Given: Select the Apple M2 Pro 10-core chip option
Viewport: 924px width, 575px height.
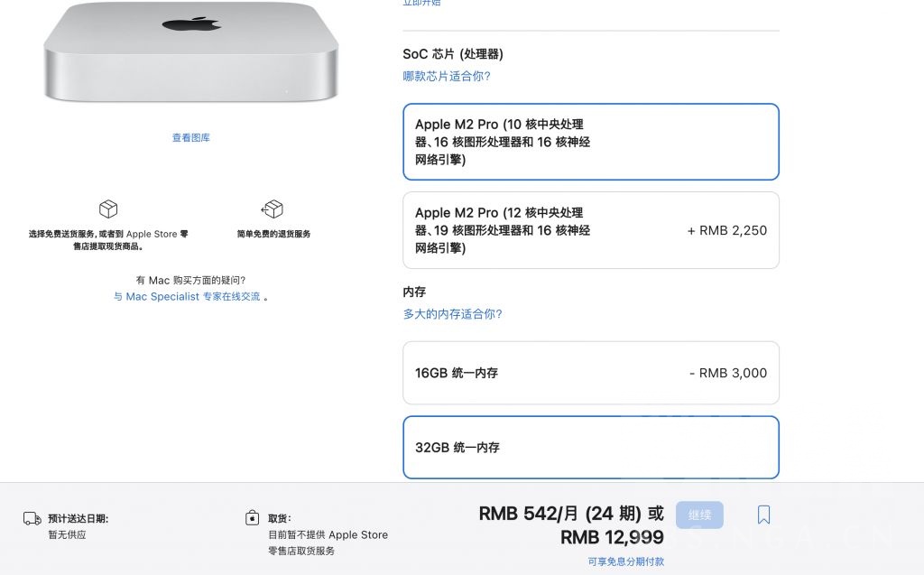Looking at the screenshot, I should [590, 142].
